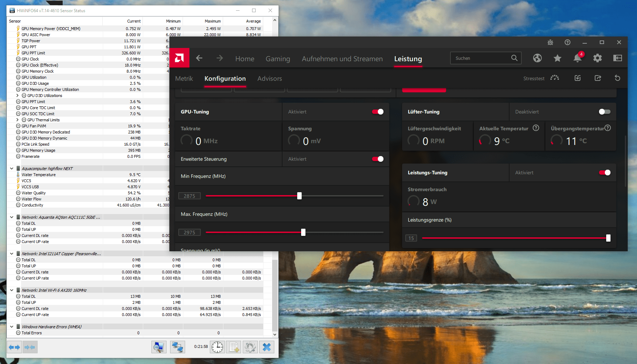Open the Home tab
Viewport: 637px width, 364px height.
tap(245, 59)
